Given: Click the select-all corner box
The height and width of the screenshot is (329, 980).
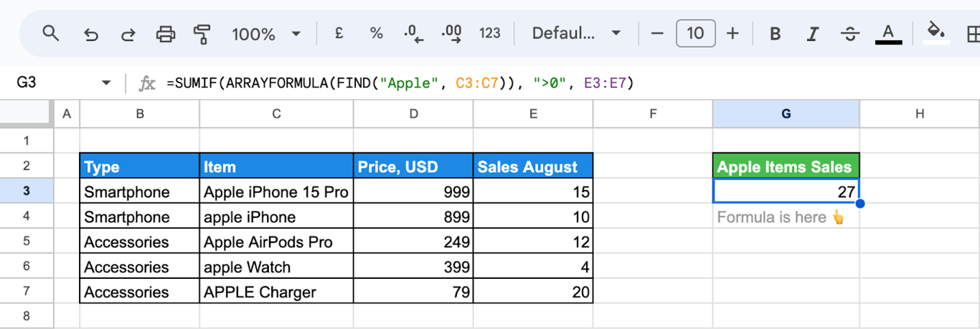Looking at the screenshot, I should 27,113.
